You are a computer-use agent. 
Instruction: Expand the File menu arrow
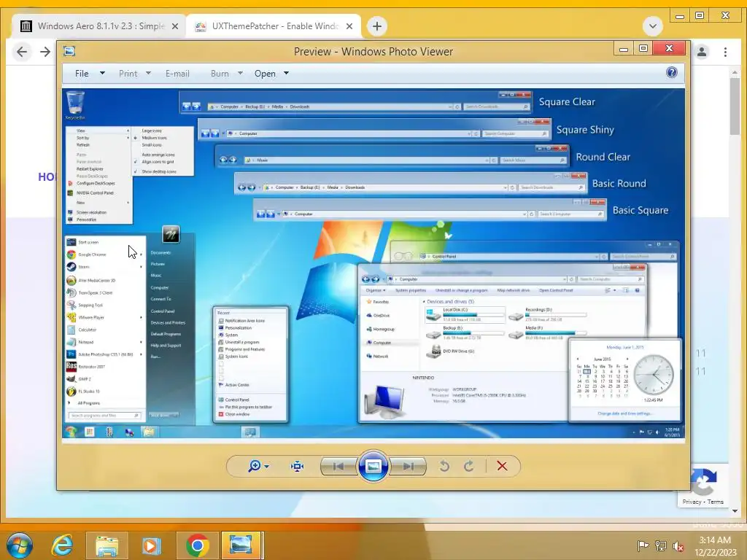click(102, 74)
